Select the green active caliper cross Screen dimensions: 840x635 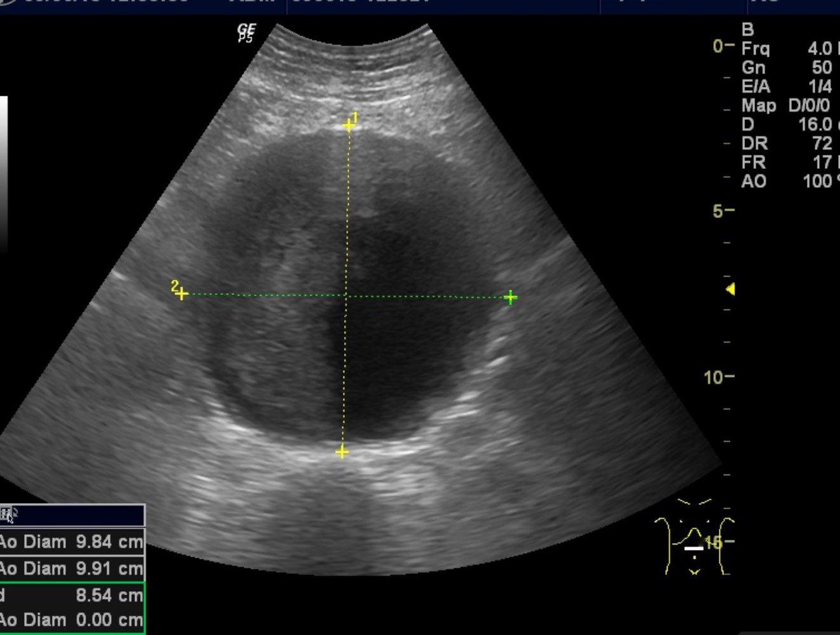pyautogui.click(x=510, y=297)
